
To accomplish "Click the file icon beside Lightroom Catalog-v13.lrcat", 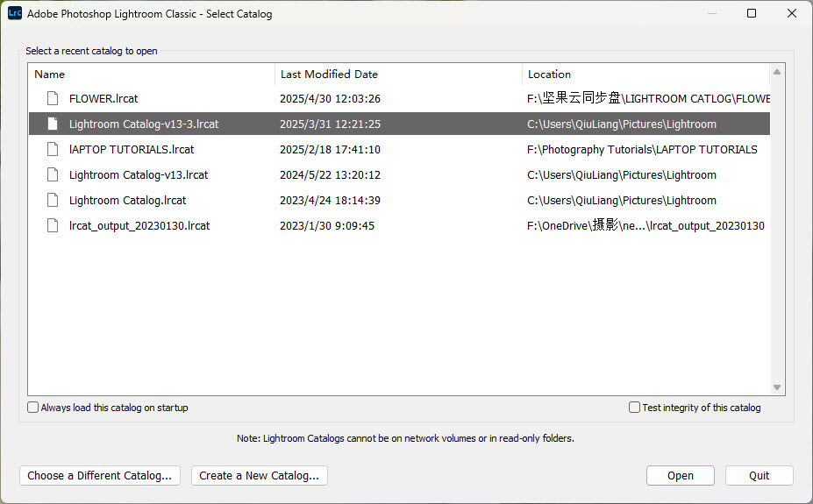I will tap(53, 174).
